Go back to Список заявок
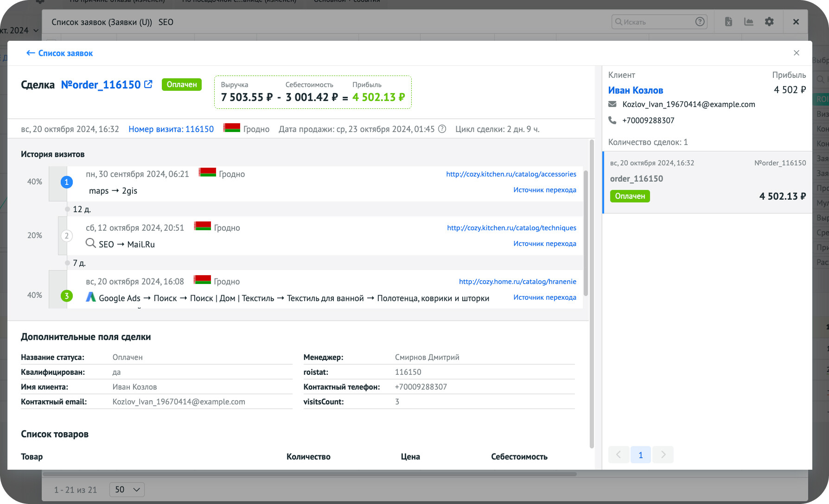 tap(60, 53)
